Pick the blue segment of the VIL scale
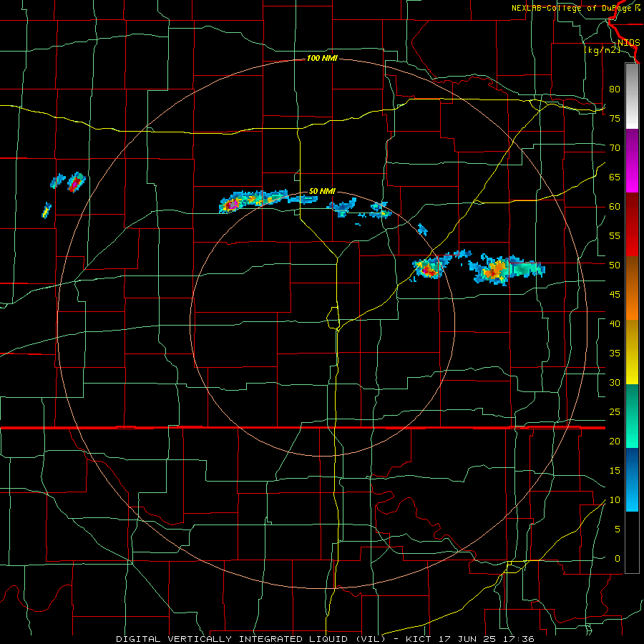Image resolution: width=644 pixels, height=644 pixels. click(x=632, y=479)
